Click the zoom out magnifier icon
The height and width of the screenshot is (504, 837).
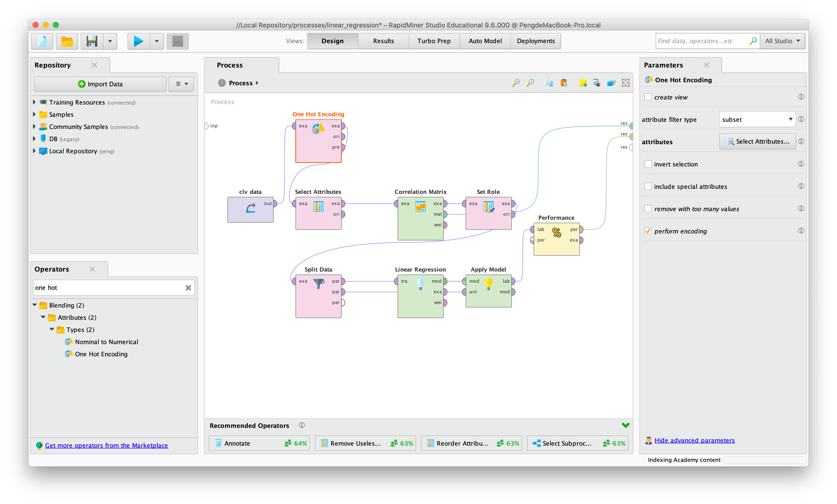click(530, 83)
